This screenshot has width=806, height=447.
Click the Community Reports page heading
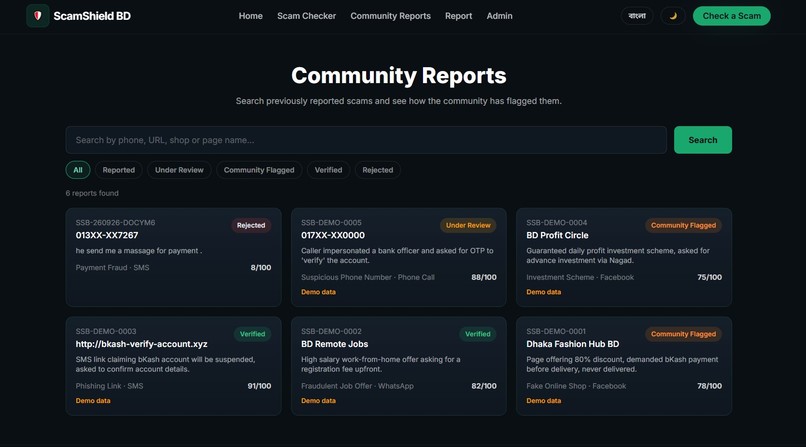(x=398, y=76)
